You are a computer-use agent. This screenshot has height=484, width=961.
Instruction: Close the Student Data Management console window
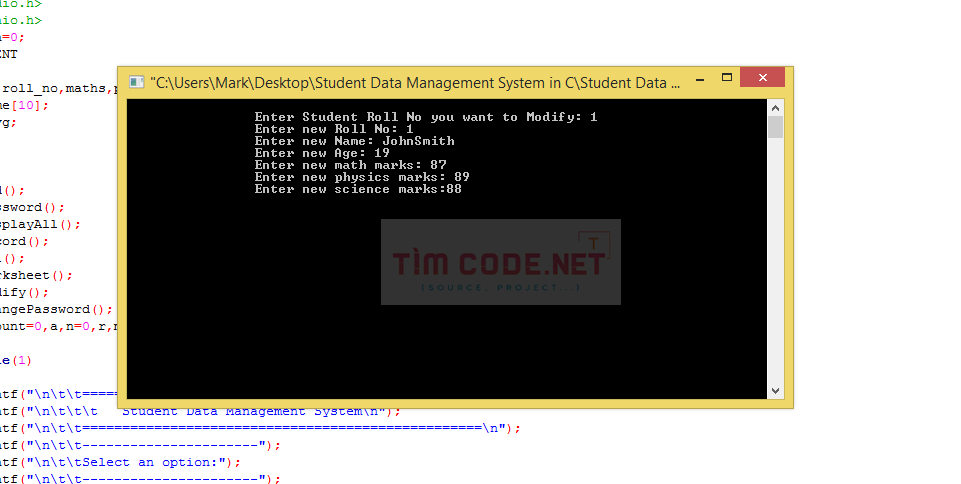pos(762,77)
